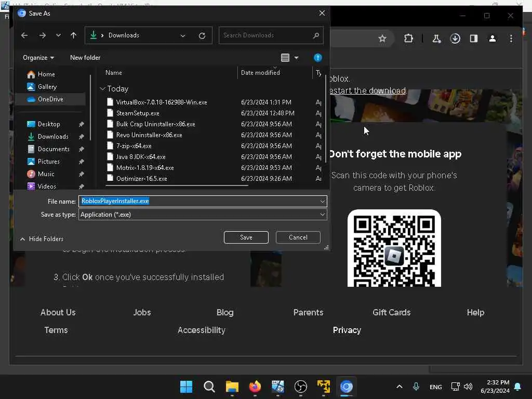Open the Save as type dropdown
Screen dimensions: 532x399
pos(203,215)
